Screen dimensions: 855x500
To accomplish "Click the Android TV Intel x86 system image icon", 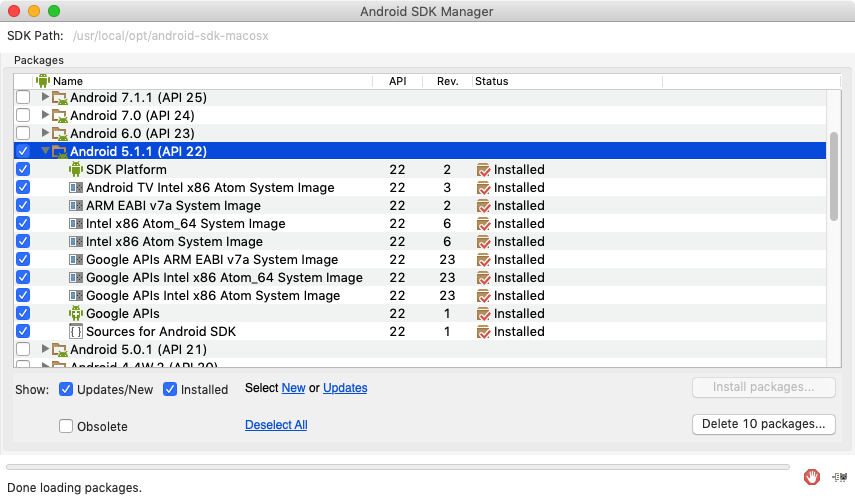I will coord(76,188).
